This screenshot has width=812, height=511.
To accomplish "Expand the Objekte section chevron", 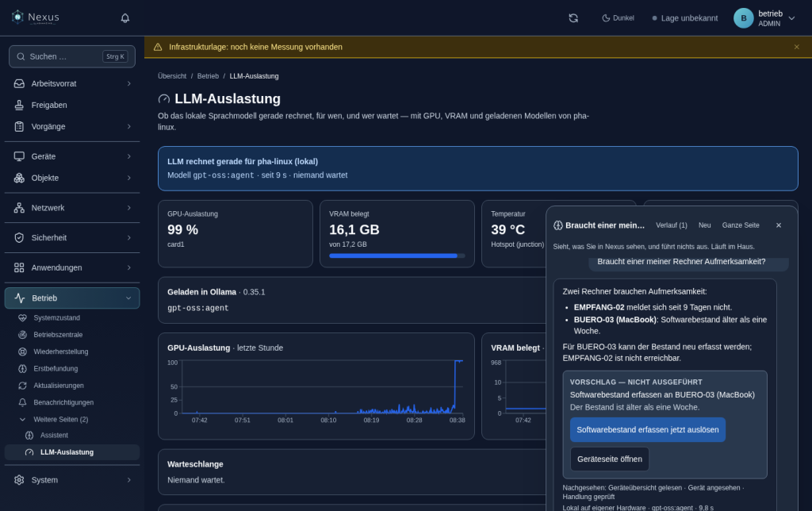I will coord(129,178).
